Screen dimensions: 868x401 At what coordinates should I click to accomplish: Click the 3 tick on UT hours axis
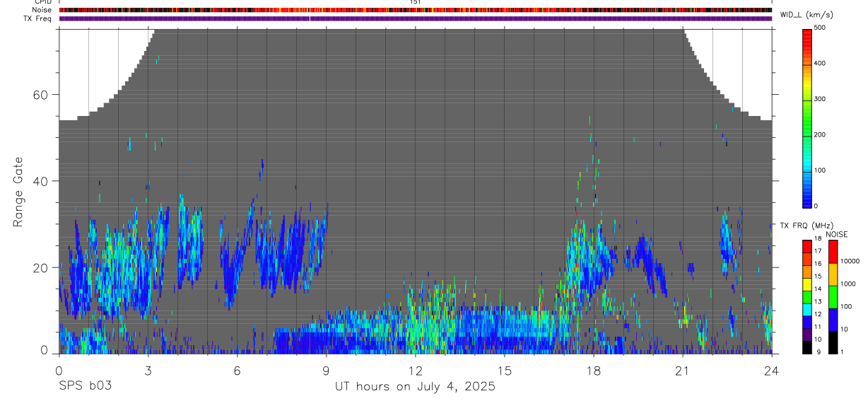pyautogui.click(x=148, y=370)
